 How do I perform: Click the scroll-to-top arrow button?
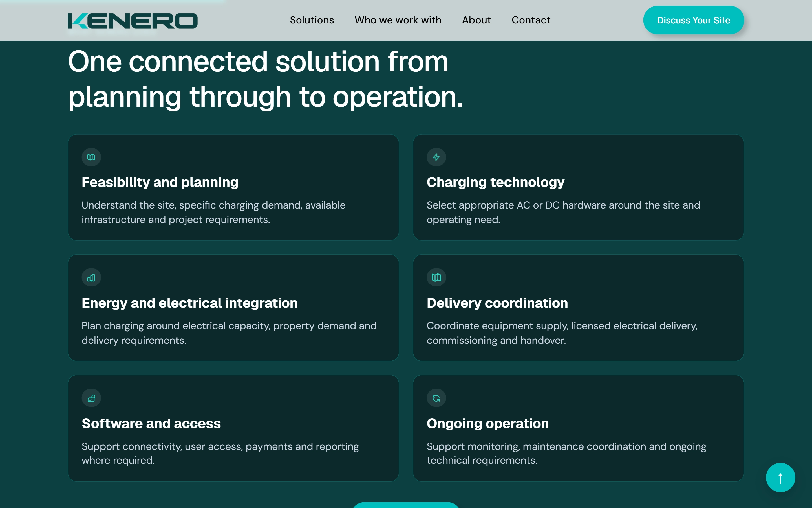pyautogui.click(x=780, y=478)
